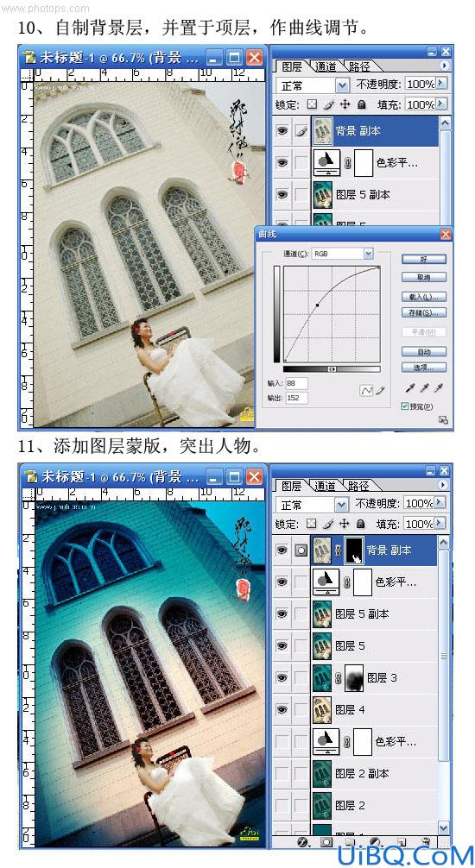The width and height of the screenshot is (475, 868).
Task: Click the top-right curve endpoint
Action: [x=379, y=267]
